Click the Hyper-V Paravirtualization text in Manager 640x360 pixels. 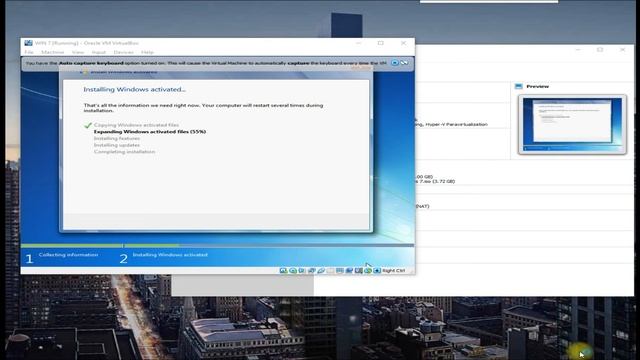(456, 124)
